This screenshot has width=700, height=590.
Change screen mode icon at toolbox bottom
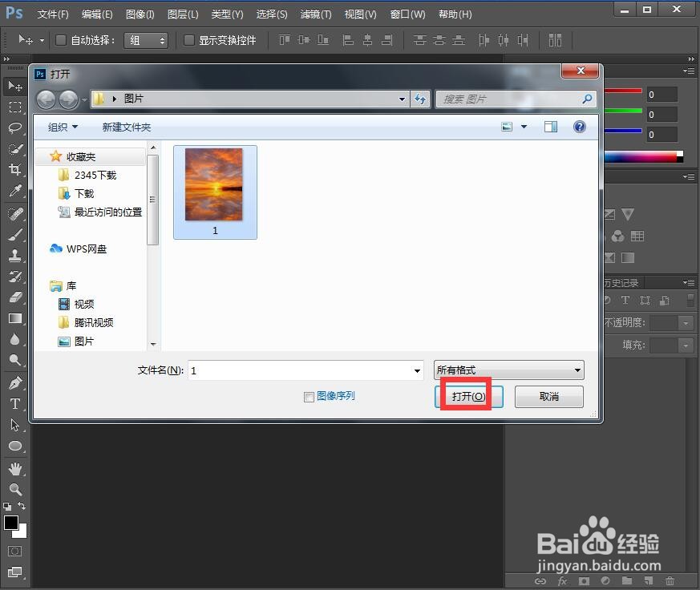[14, 572]
